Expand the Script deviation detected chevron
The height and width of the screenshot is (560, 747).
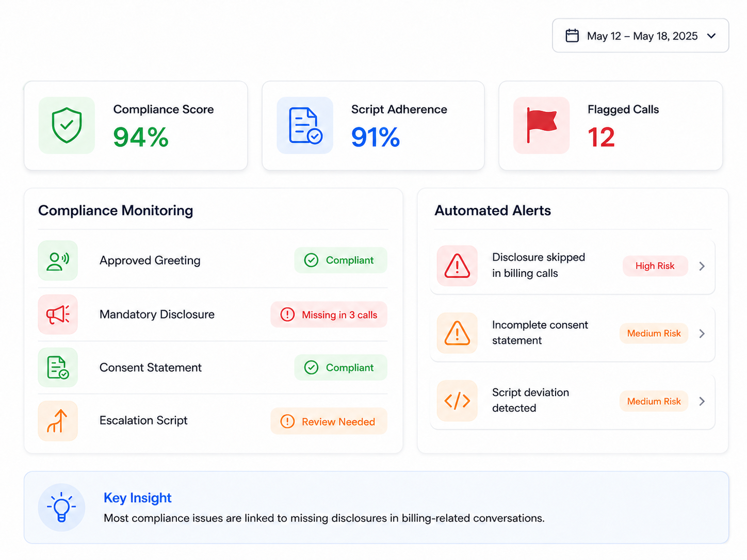coord(702,401)
